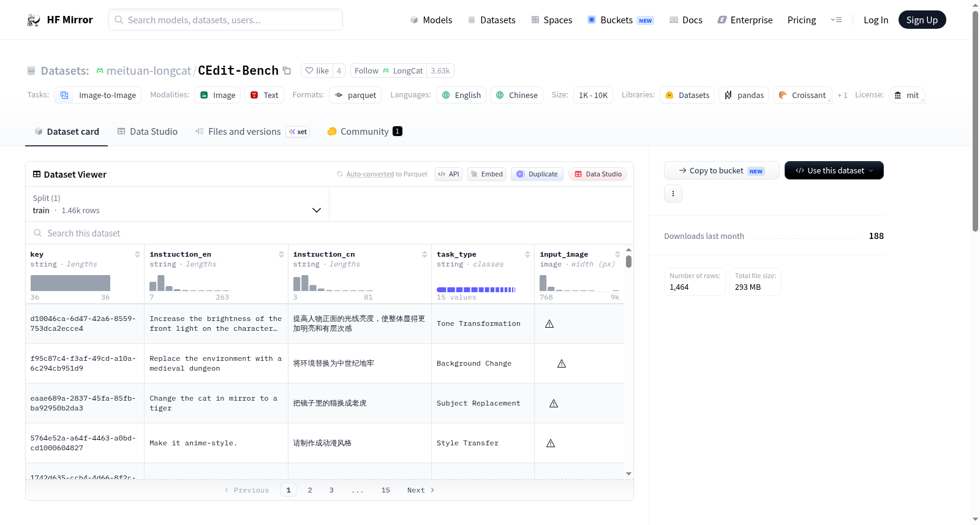Screen dimensions: 980x525
Task: Click the Duplicate button
Action: (x=537, y=174)
